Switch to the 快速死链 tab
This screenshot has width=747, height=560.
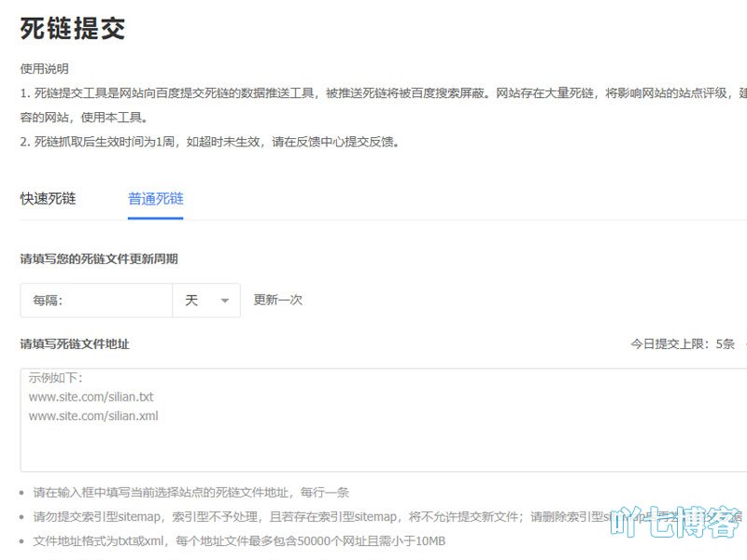[x=49, y=199]
